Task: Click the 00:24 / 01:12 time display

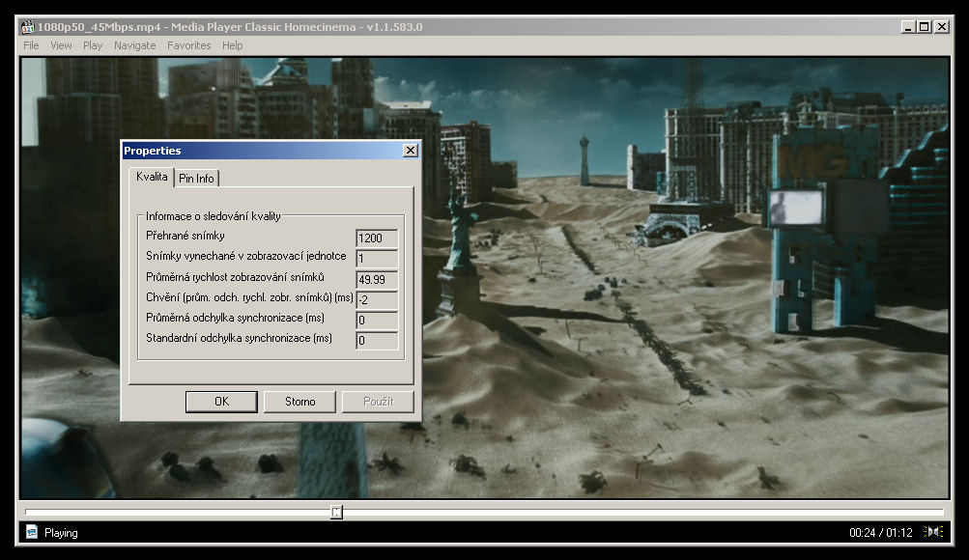Action: pos(881,533)
